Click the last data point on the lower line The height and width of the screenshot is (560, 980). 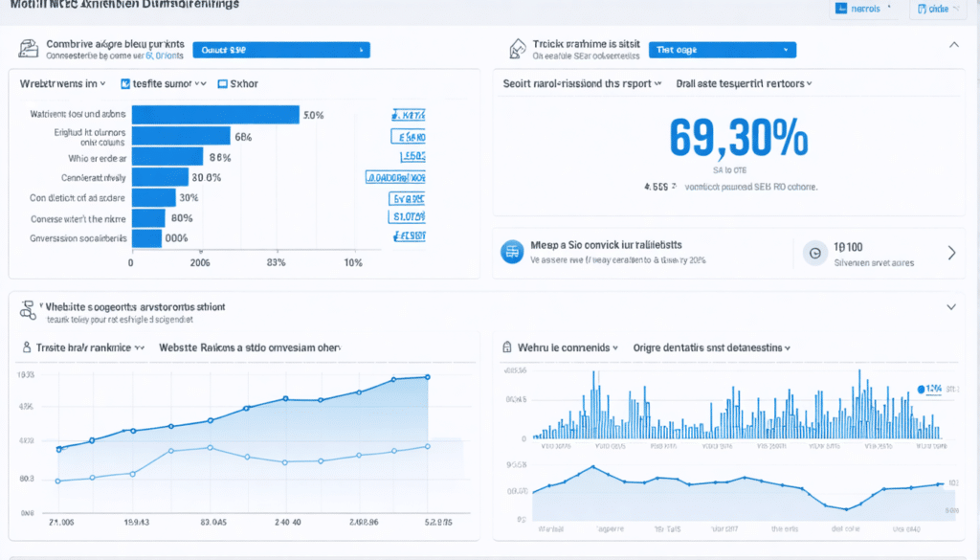click(428, 446)
